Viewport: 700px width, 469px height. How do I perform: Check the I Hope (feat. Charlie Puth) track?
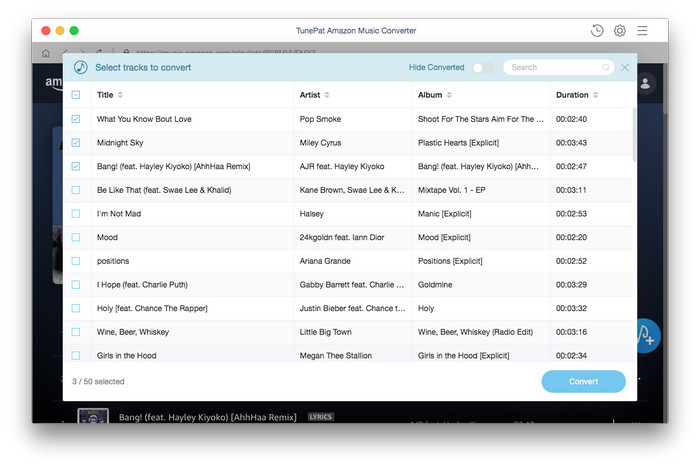tap(76, 284)
